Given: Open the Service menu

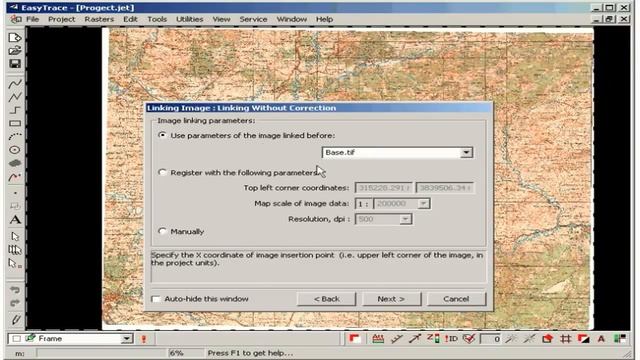Looking at the screenshot, I should (x=253, y=19).
